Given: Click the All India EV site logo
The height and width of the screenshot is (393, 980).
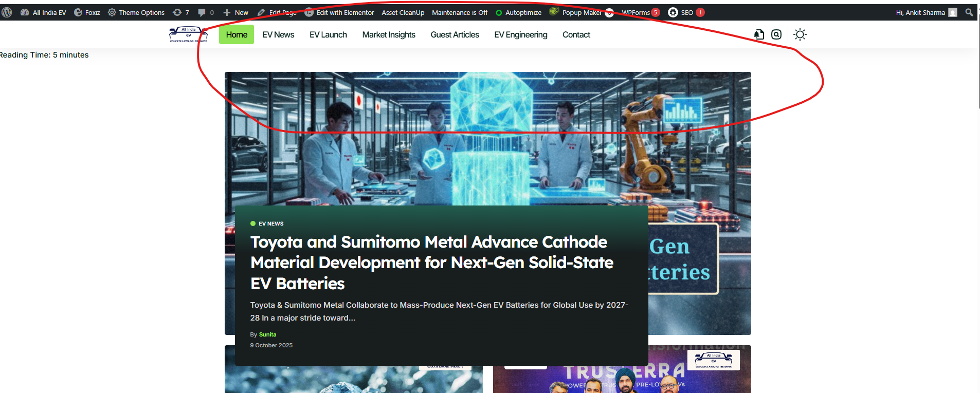Looking at the screenshot, I should (x=188, y=34).
